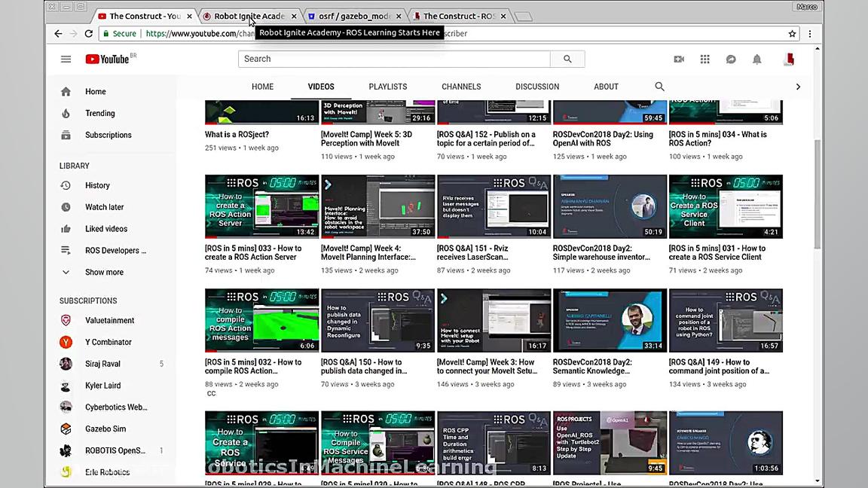
Task: Open ROS Service Client 4:21 thumbnail
Action: (726, 206)
